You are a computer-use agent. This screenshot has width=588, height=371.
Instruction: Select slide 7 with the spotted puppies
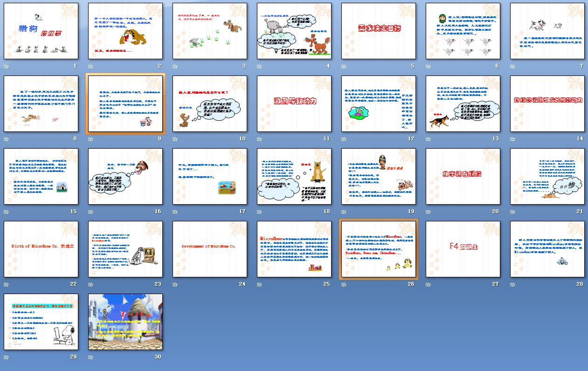pyautogui.click(x=547, y=31)
